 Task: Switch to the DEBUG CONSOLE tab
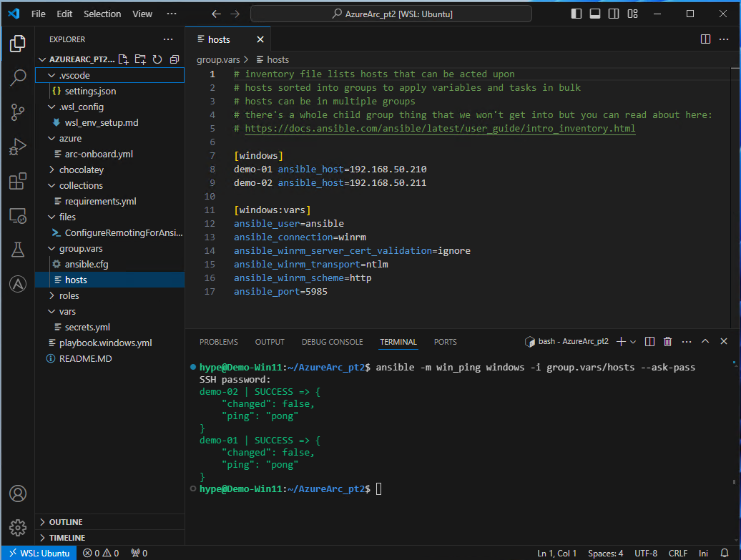click(x=332, y=342)
